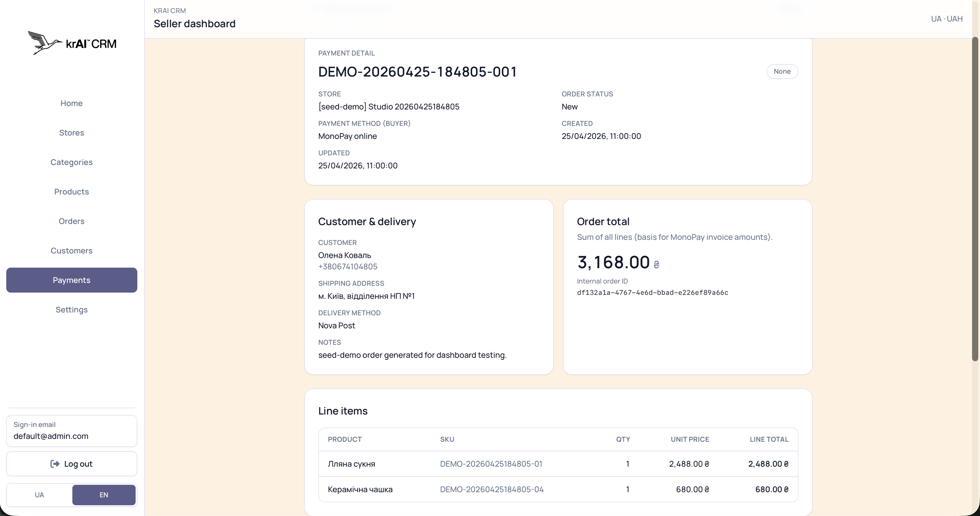Click the PRODUCT column header
980x516 pixels.
click(345, 439)
